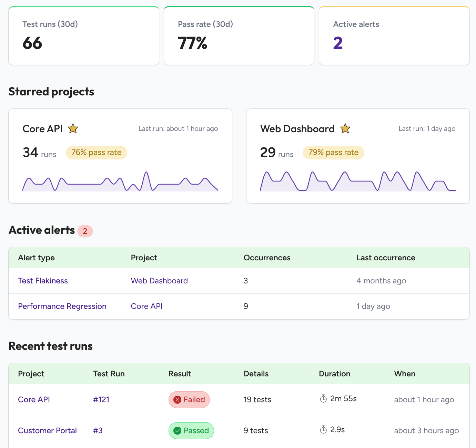
Task: Click the Test Run column header
Action: pyautogui.click(x=109, y=374)
